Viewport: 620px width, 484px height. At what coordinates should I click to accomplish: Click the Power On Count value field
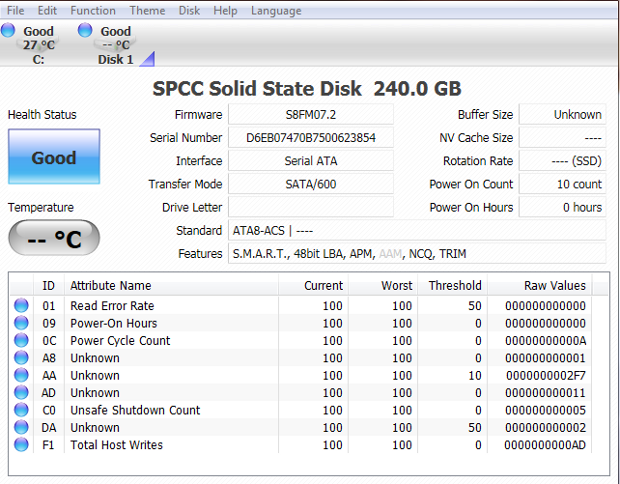562,184
